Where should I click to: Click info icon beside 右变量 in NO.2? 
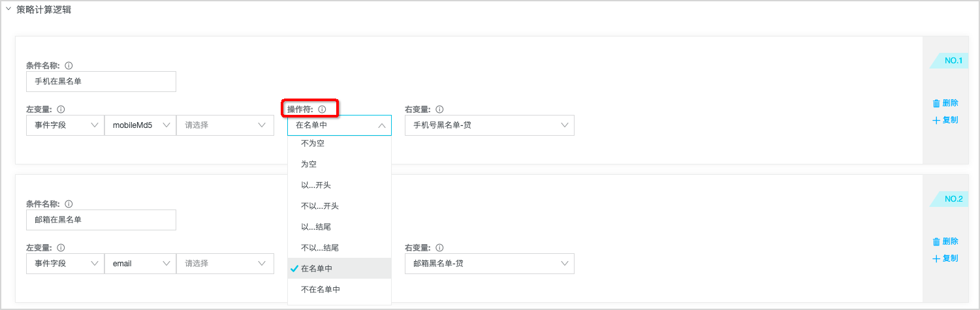click(x=439, y=248)
